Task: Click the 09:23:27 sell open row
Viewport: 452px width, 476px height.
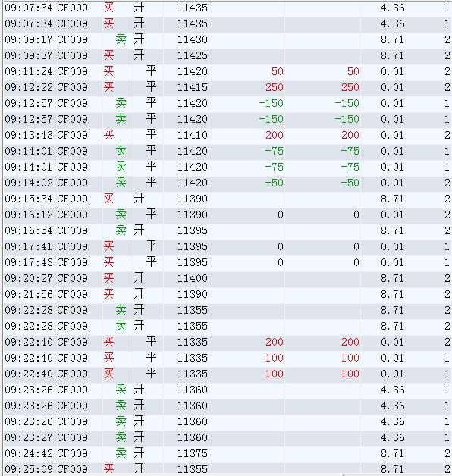Action: click(228, 437)
